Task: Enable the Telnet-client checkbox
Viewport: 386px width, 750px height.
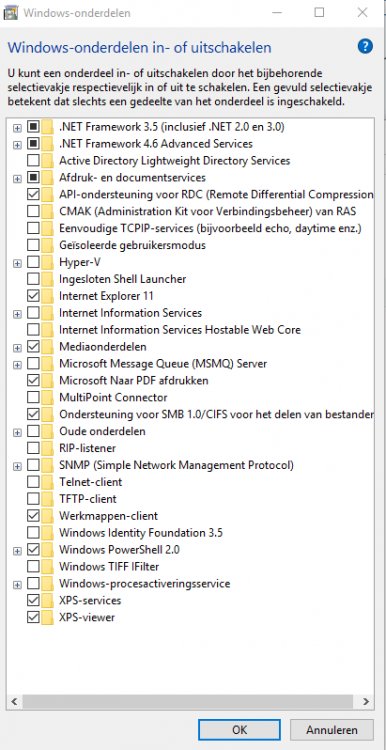Action: click(33, 482)
